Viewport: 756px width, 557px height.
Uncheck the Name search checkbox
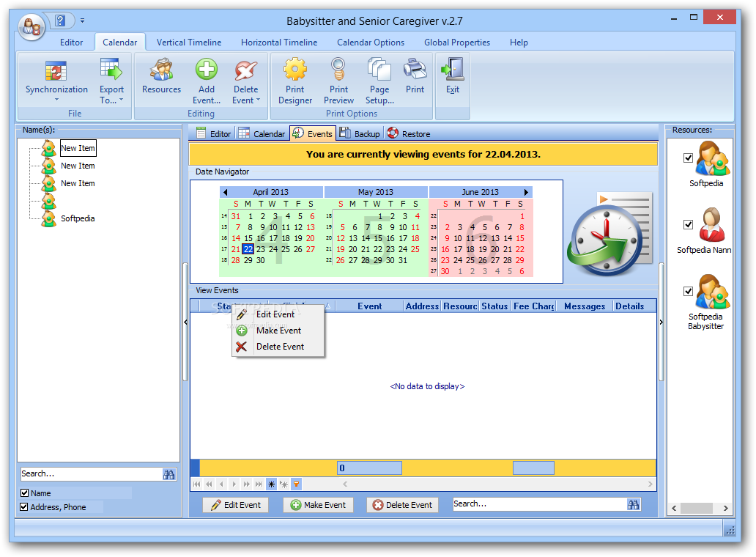click(25, 493)
